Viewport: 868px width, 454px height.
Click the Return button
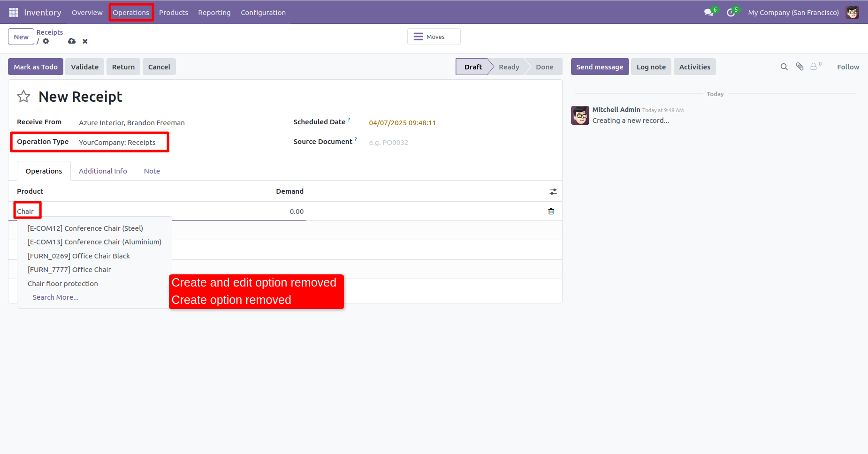tap(123, 67)
